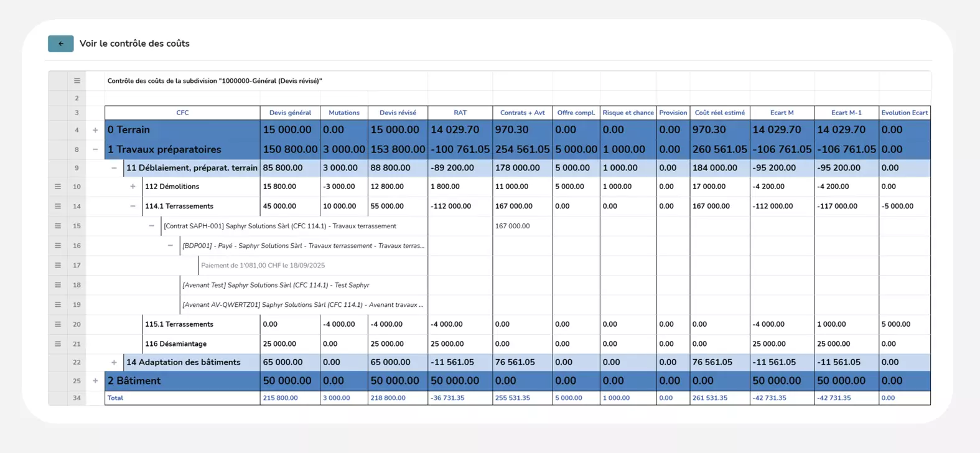
Task: Collapse the 1 Travaux préparatoires section
Action: [x=95, y=149]
